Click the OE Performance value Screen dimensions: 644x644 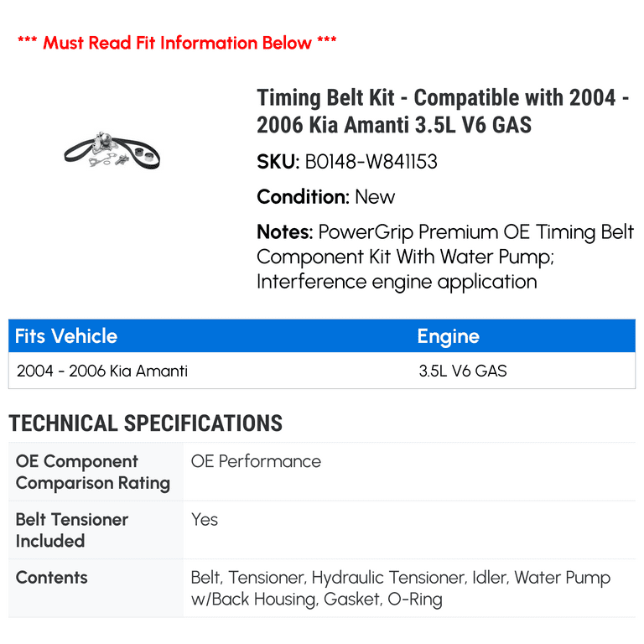click(x=256, y=461)
